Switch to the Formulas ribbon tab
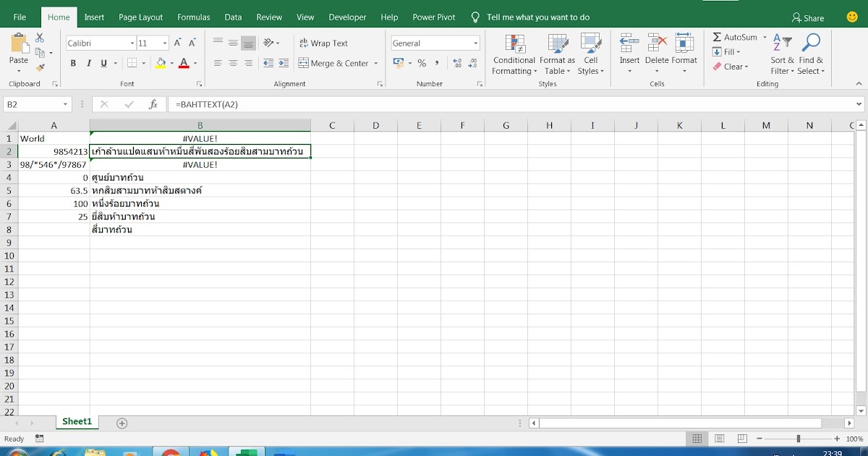The width and height of the screenshot is (868, 456). [193, 17]
